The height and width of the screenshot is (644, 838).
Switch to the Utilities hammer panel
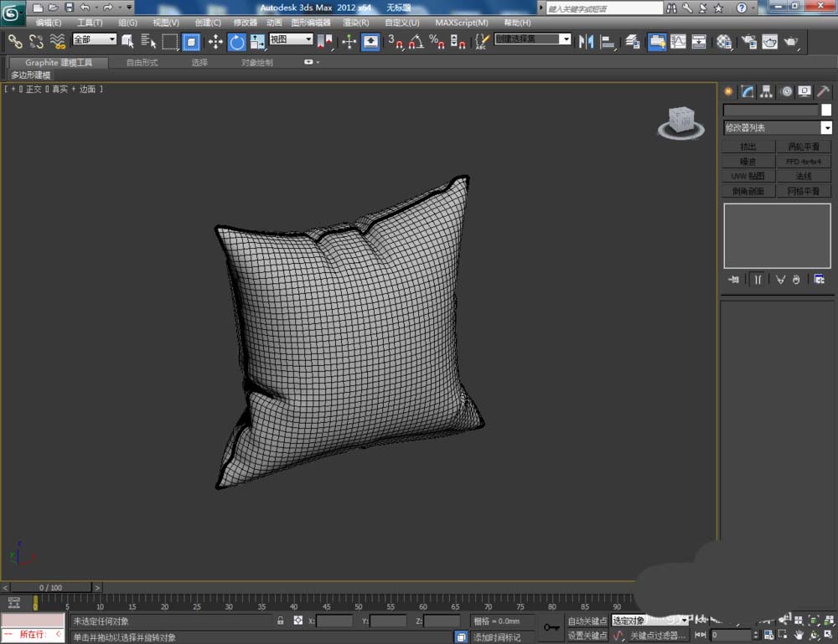click(824, 91)
